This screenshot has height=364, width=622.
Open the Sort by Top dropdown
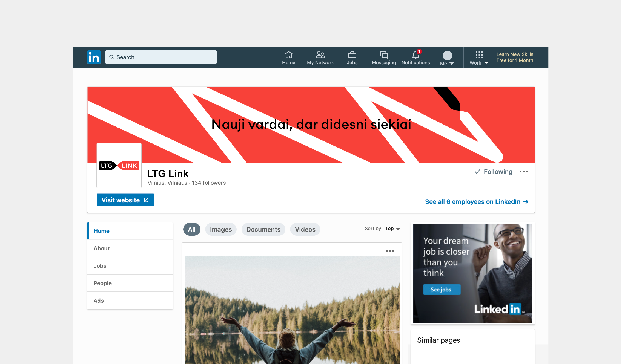point(393,229)
